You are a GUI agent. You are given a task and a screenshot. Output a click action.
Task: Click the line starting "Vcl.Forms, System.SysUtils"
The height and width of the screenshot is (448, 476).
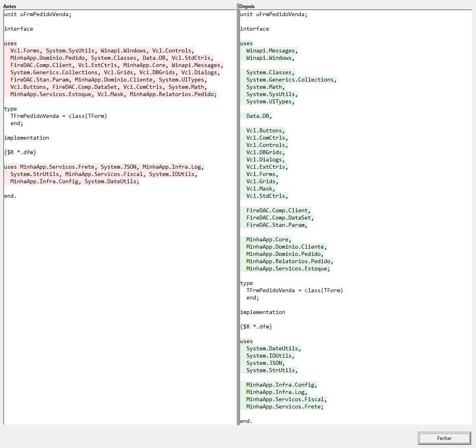(x=102, y=51)
